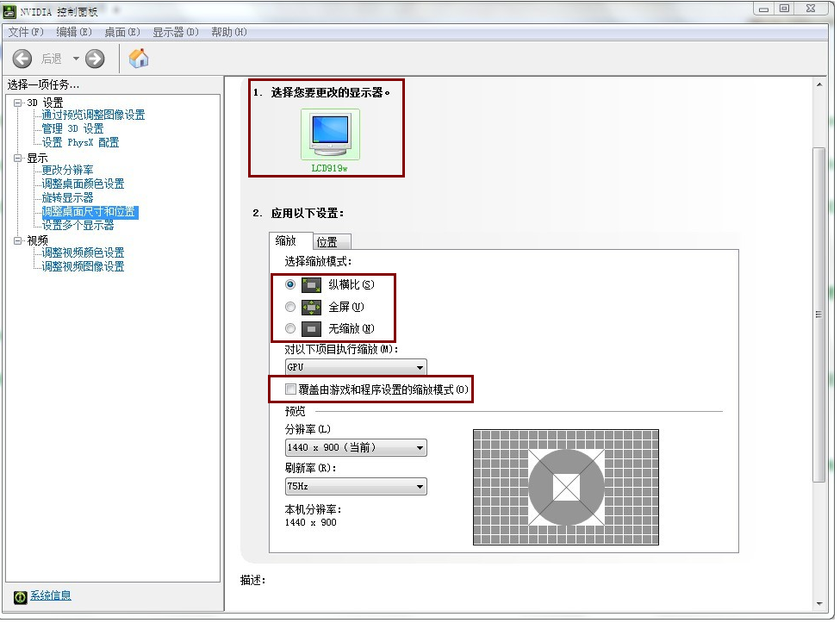Screen dimensions: 840x623
Task: Open the 1440 x 900 resolution dropdown
Action: (x=355, y=448)
